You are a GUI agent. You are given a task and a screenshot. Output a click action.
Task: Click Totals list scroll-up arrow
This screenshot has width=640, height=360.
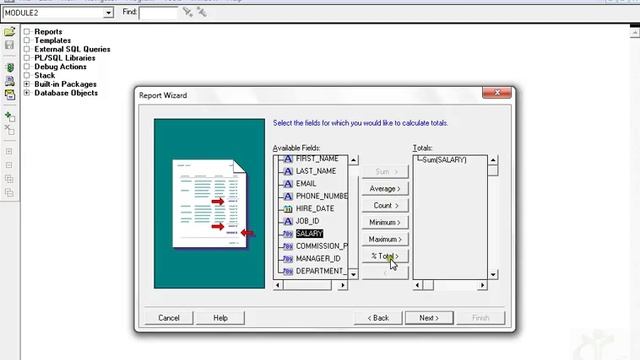click(x=493, y=160)
